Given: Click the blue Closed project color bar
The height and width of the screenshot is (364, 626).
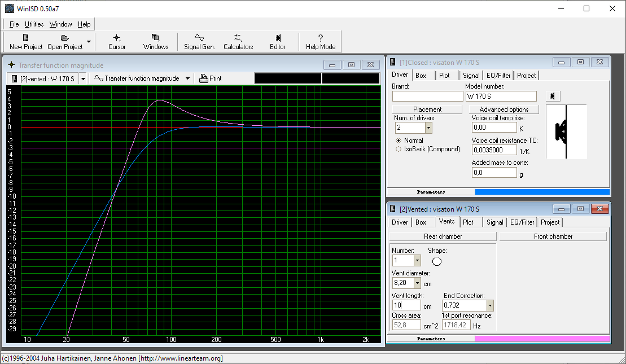Looking at the screenshot, I should point(542,192).
